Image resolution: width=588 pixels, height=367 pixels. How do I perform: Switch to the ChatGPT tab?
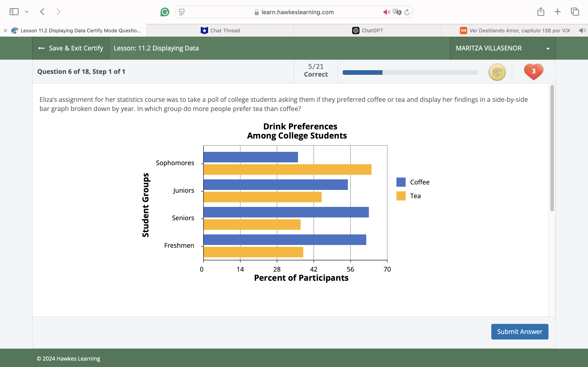pyautogui.click(x=367, y=31)
